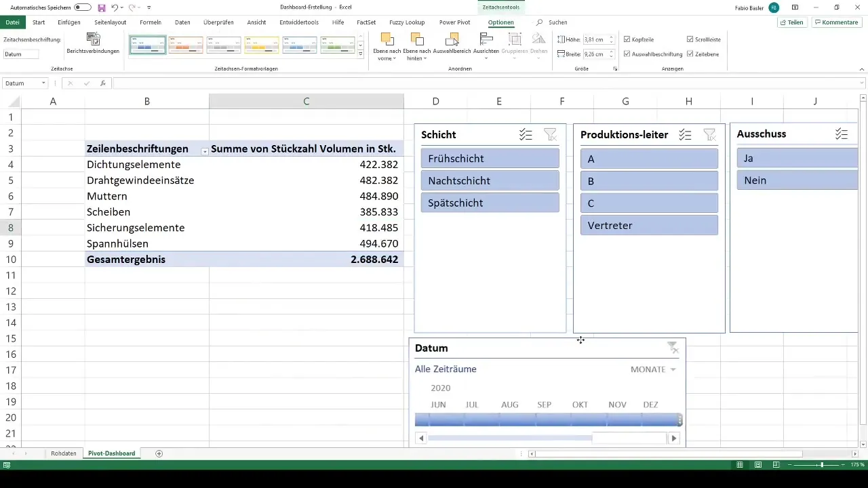
Task: Open the Power Pivot ribbon tab
Action: [x=456, y=22]
